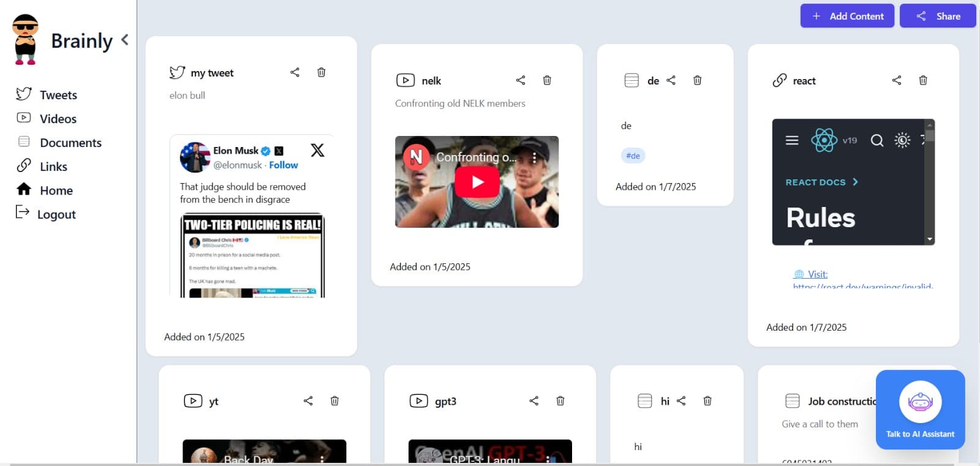Delete the 'my tweet' card
The image size is (980, 466).
click(321, 72)
